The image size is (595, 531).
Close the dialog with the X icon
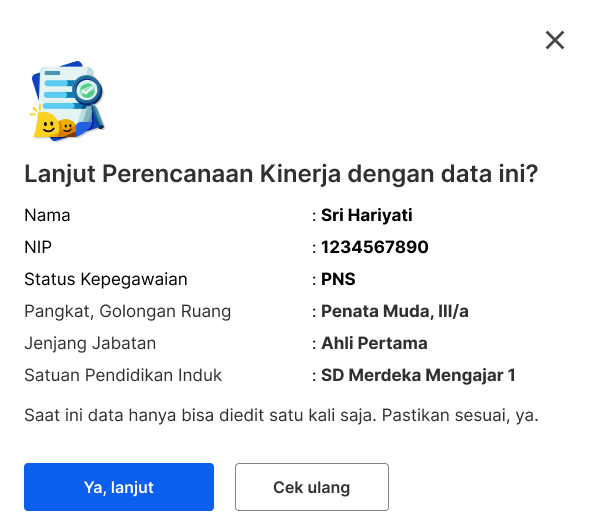click(x=555, y=40)
